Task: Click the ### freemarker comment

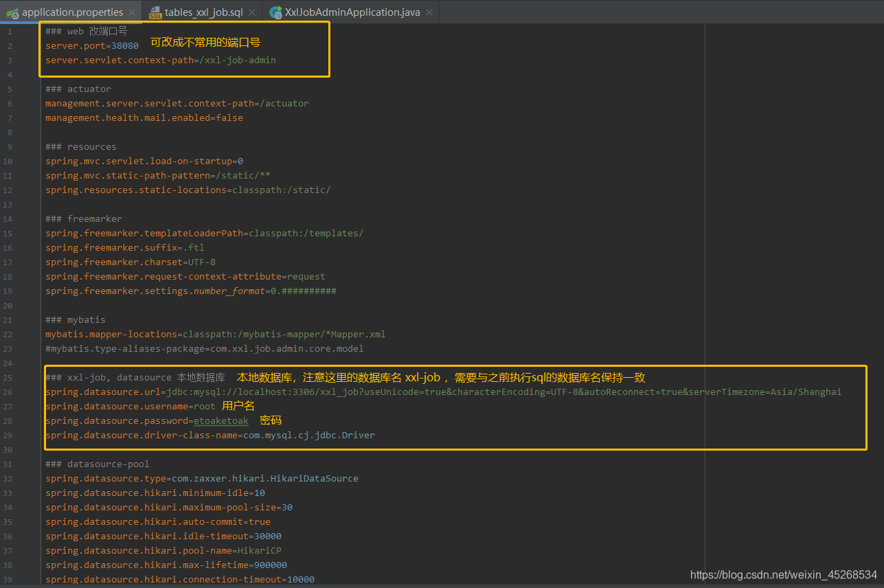Action: point(84,218)
